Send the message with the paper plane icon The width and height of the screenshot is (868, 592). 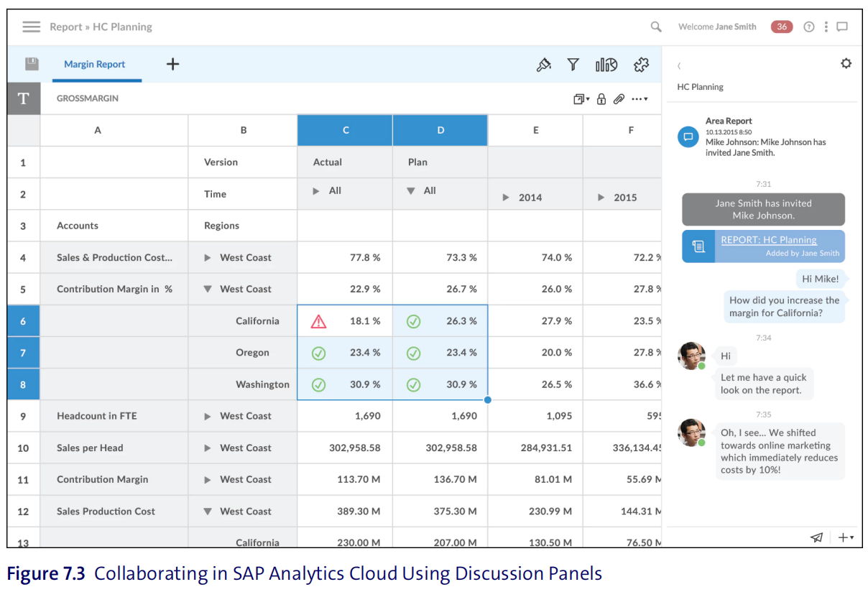[x=816, y=537]
